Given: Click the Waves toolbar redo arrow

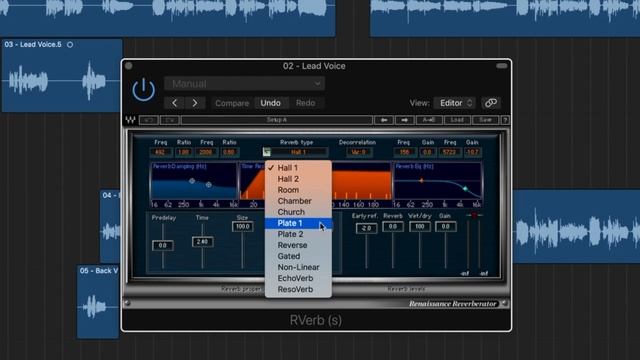Looking at the screenshot, I should 169,120.
